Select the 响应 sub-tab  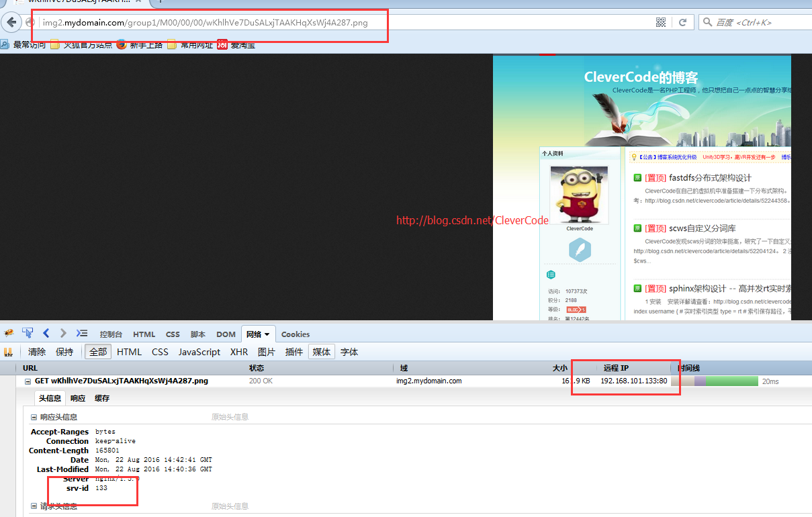(x=78, y=398)
